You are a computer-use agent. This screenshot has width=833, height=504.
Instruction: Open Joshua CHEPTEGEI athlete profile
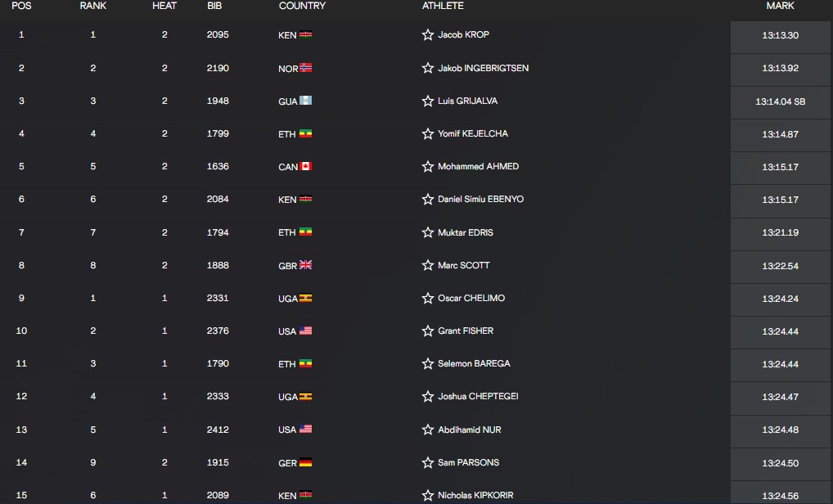(478, 396)
